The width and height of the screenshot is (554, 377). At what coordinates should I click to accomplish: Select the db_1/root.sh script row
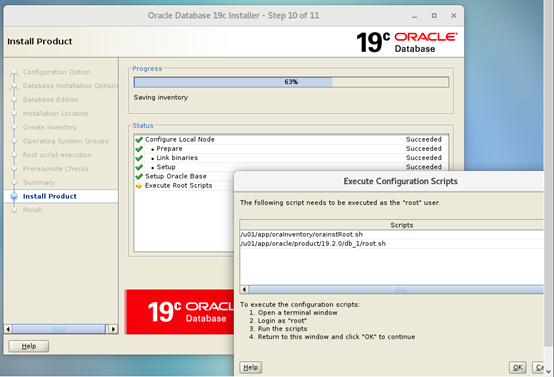click(391, 244)
